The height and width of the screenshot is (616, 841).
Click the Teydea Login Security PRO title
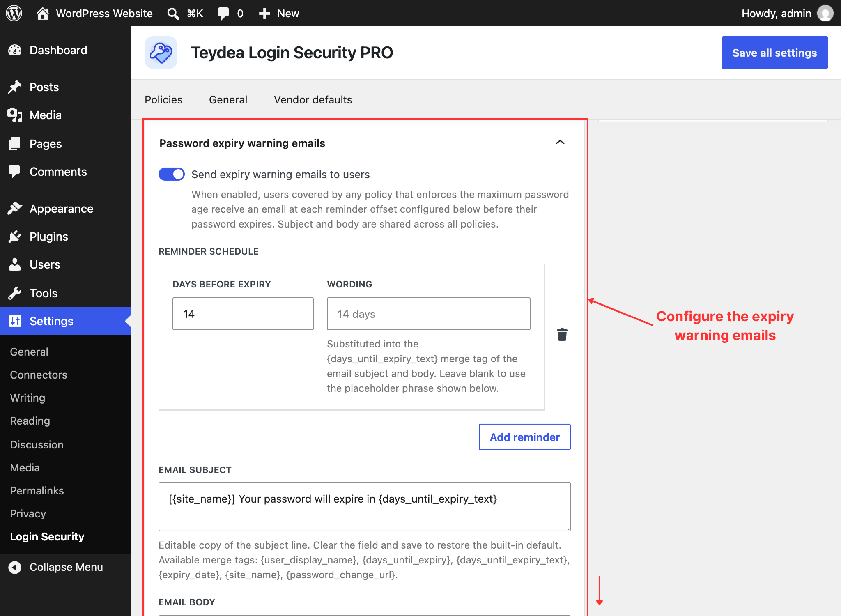(x=292, y=53)
